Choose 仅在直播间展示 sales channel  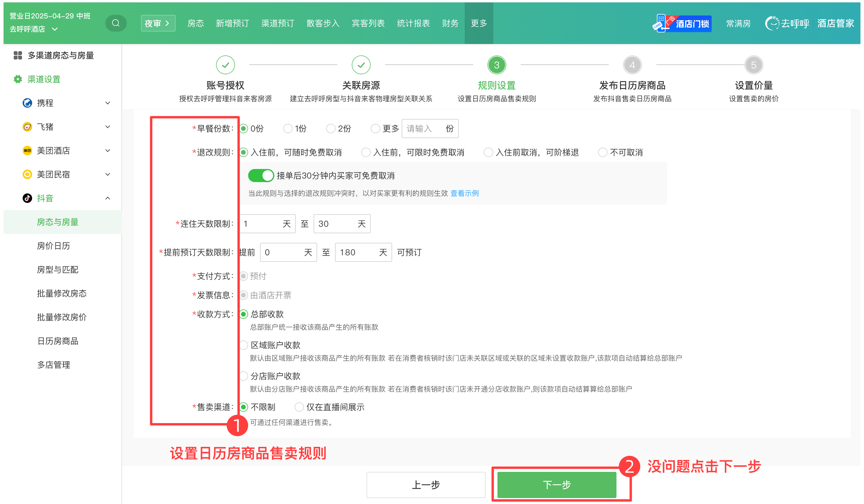coord(299,407)
